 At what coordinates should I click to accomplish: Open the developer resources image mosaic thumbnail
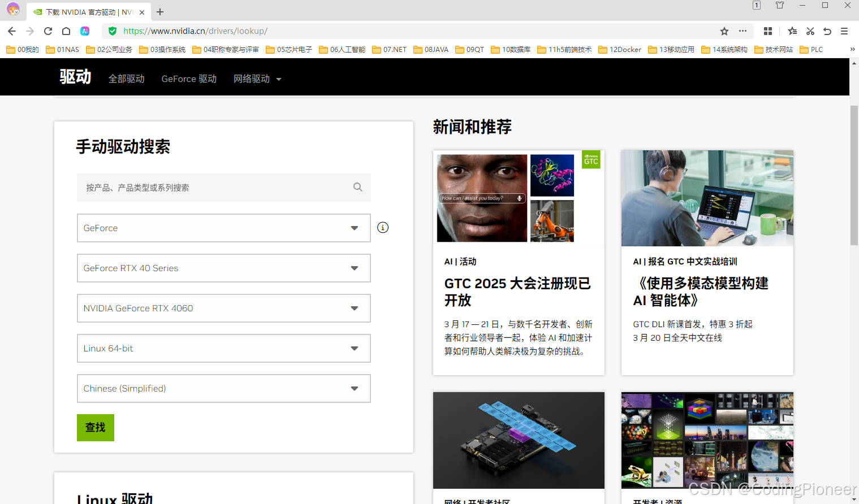(x=707, y=440)
